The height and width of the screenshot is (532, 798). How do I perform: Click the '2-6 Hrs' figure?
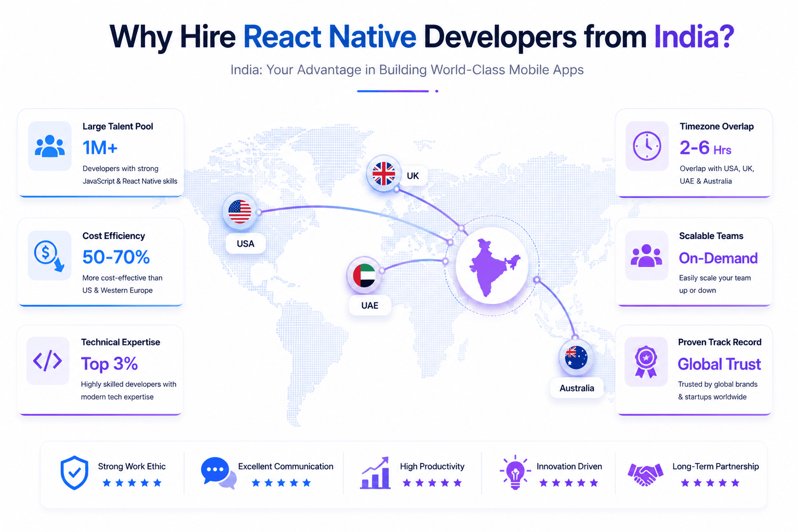706,148
